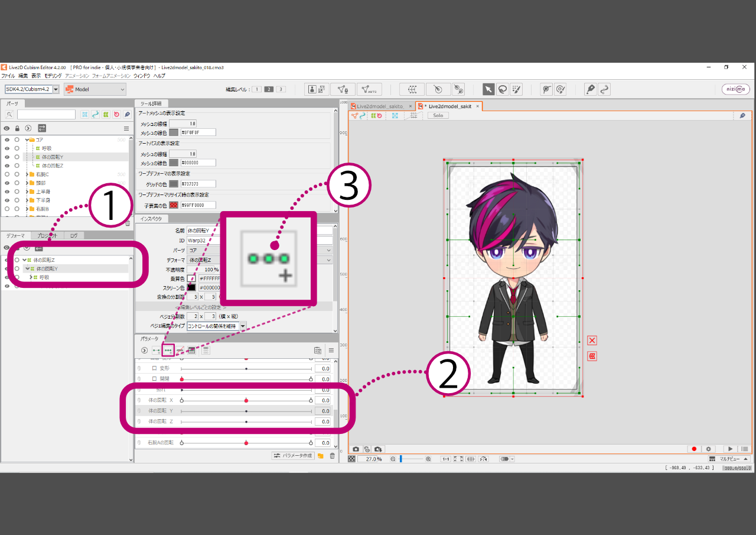Open the texture atlas edit tool
This screenshot has height=535, width=756.
click(317, 89)
